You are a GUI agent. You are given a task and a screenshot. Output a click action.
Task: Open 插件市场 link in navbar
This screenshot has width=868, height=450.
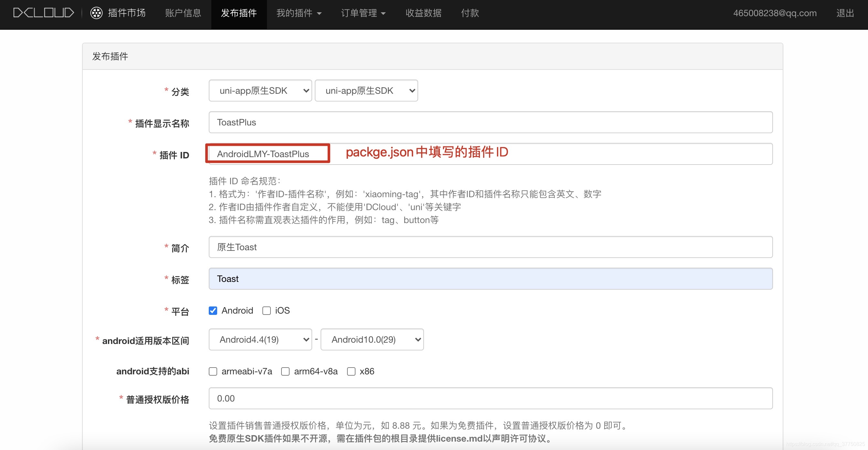127,13
